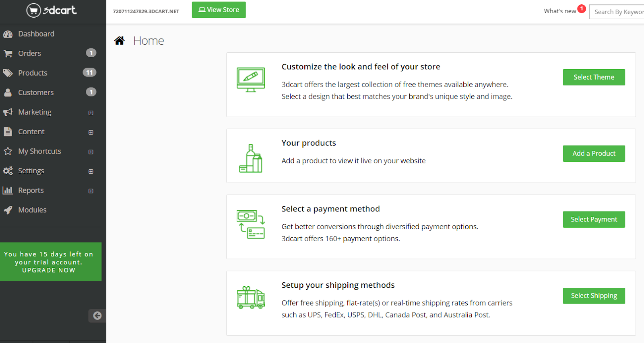Click the Customers person icon
This screenshot has height=343, width=644.
click(x=8, y=92)
